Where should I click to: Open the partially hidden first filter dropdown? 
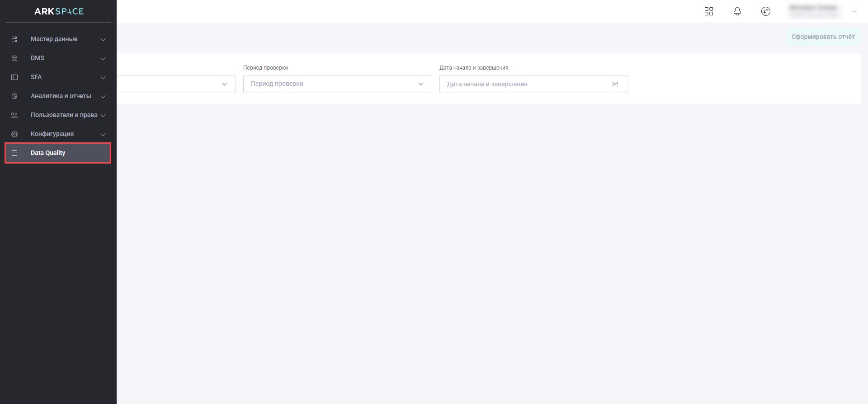[176, 84]
